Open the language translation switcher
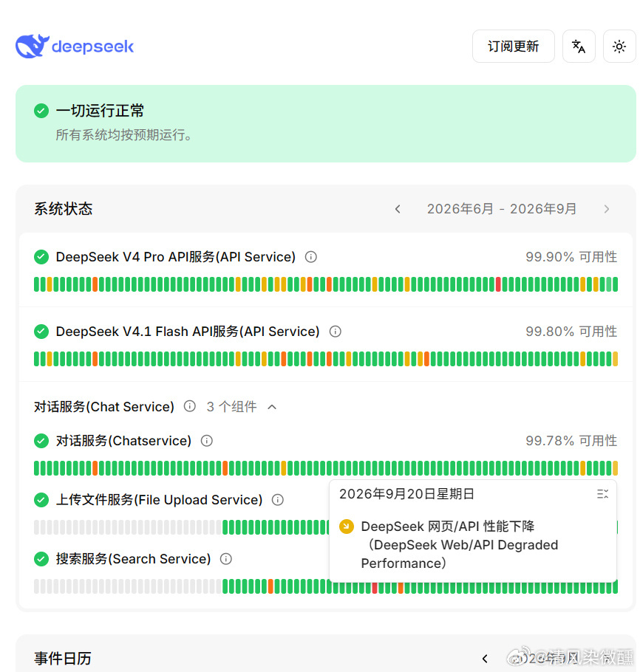The height and width of the screenshot is (672, 640). click(579, 47)
